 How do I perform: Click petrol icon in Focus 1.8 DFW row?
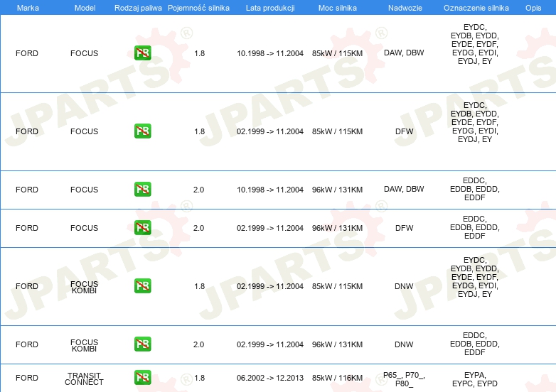(x=142, y=131)
